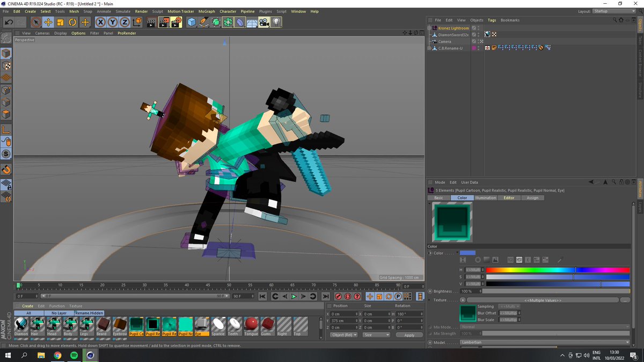This screenshot has height=362, width=644.
Task: Open the Character menu
Action: 228,11
